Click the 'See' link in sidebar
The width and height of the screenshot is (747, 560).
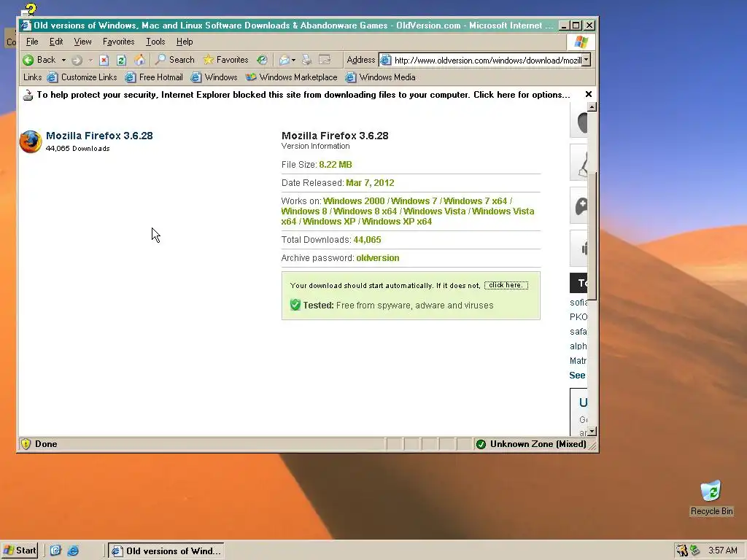pos(578,376)
